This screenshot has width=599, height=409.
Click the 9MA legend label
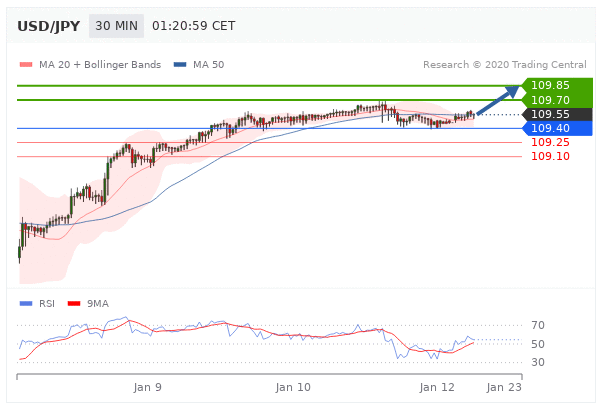tap(98, 304)
